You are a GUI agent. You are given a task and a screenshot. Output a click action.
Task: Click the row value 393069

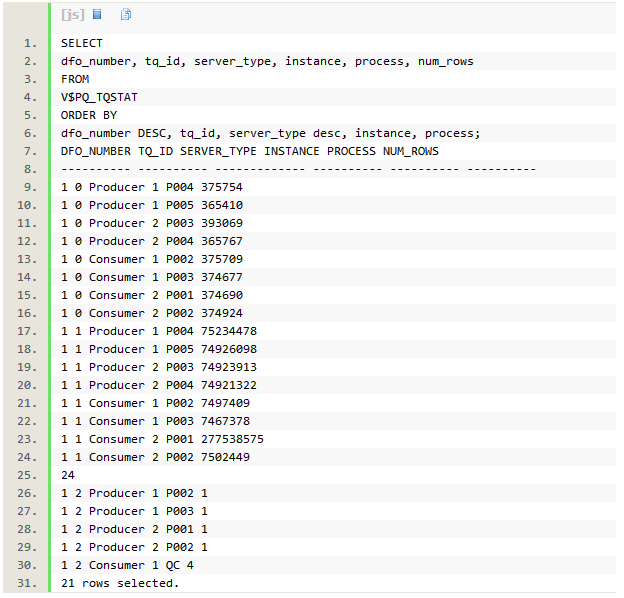point(222,223)
